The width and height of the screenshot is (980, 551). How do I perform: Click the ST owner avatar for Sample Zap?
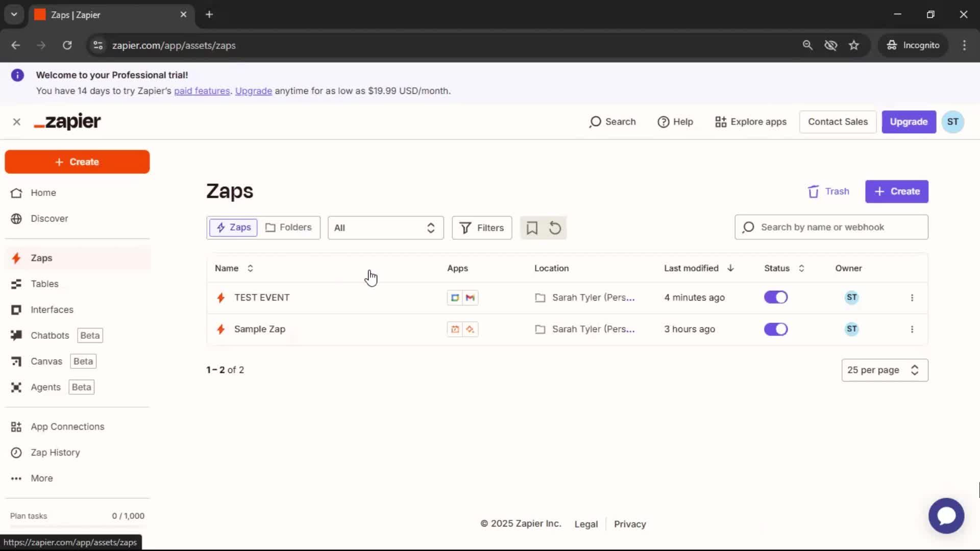[x=851, y=329]
